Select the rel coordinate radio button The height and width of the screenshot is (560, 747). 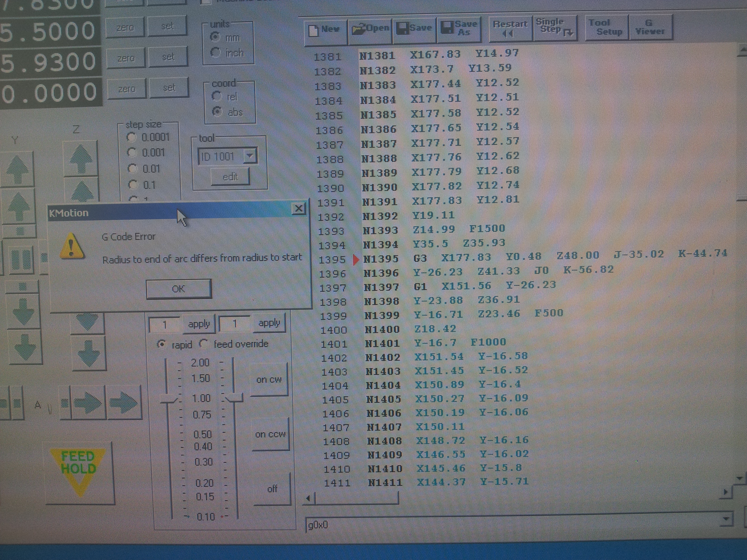[x=217, y=96]
